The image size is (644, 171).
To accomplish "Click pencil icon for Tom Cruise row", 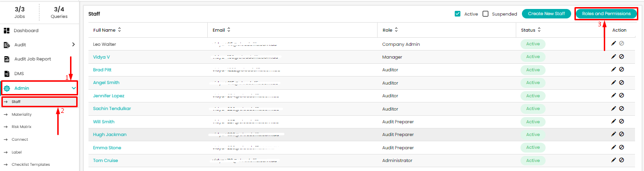I will point(614,160).
